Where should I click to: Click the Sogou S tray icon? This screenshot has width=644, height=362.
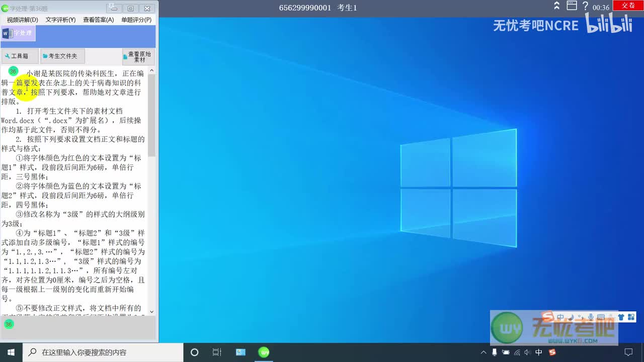click(552, 352)
